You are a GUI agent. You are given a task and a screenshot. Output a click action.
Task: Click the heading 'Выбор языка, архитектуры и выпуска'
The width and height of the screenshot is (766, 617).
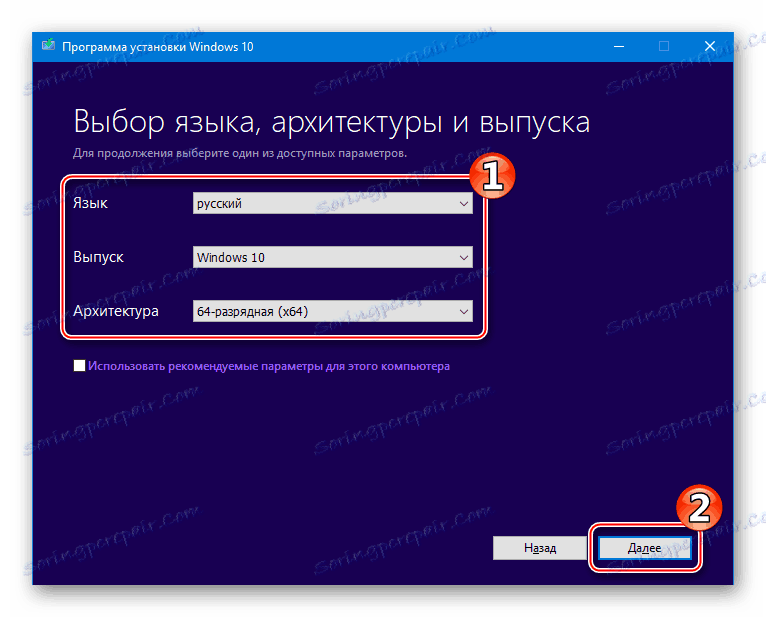click(332, 122)
